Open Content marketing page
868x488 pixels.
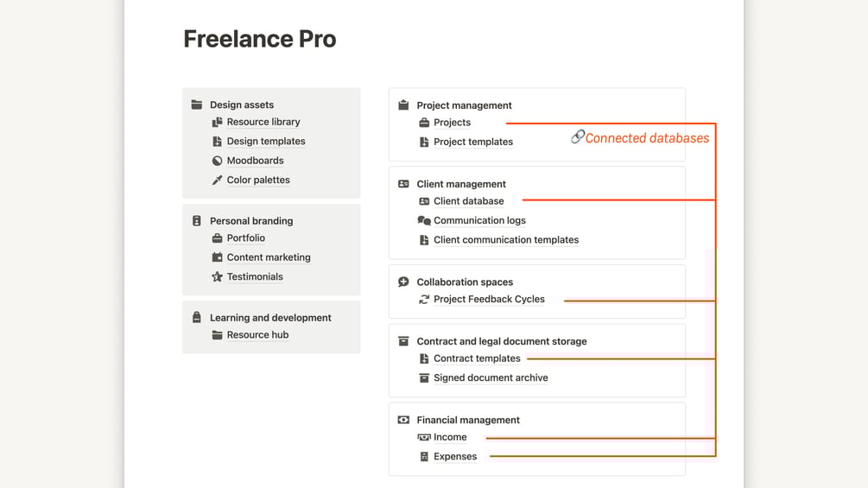coord(269,257)
